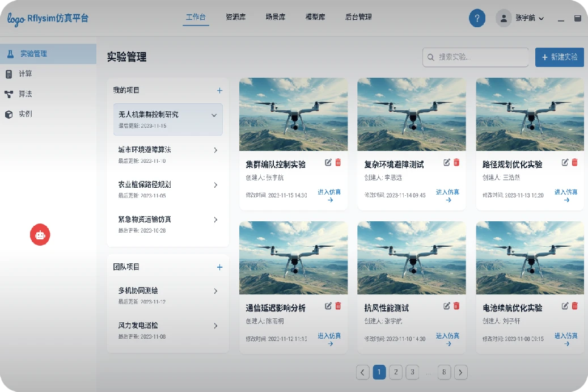Switch to the 资源库 tab

tap(235, 17)
